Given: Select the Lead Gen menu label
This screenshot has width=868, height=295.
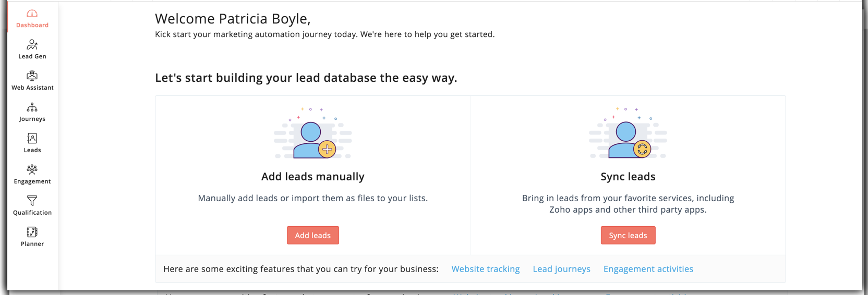Looking at the screenshot, I should pos(32,56).
